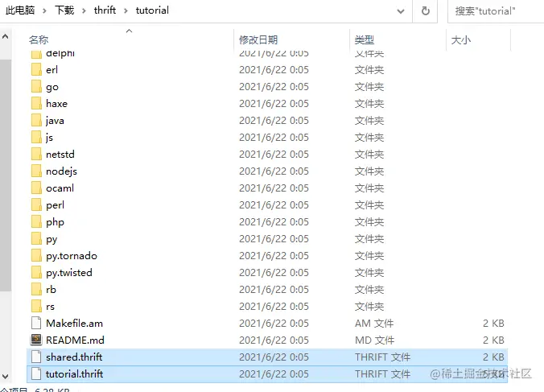Select the rs folder icon
Viewport: 544px width, 392px height.
click(x=36, y=307)
